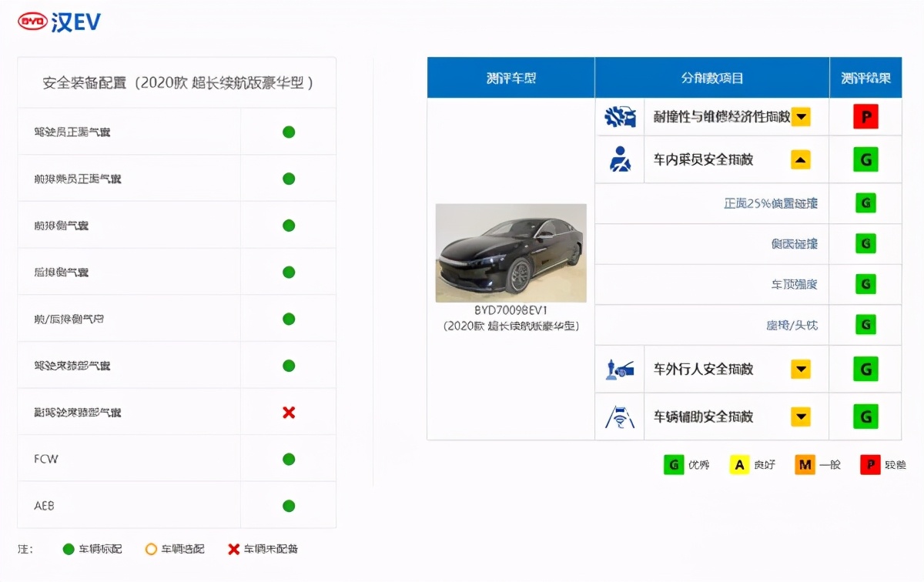Select the pedestrian icon beside 车外行人安全指数
This screenshot has height=582, width=924.
pyautogui.click(x=620, y=369)
